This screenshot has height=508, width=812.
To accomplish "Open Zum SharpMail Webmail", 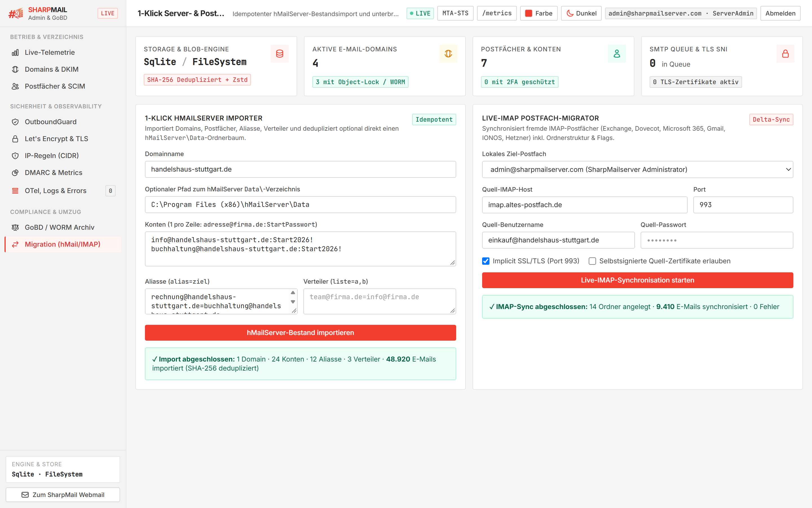I will coord(63,495).
